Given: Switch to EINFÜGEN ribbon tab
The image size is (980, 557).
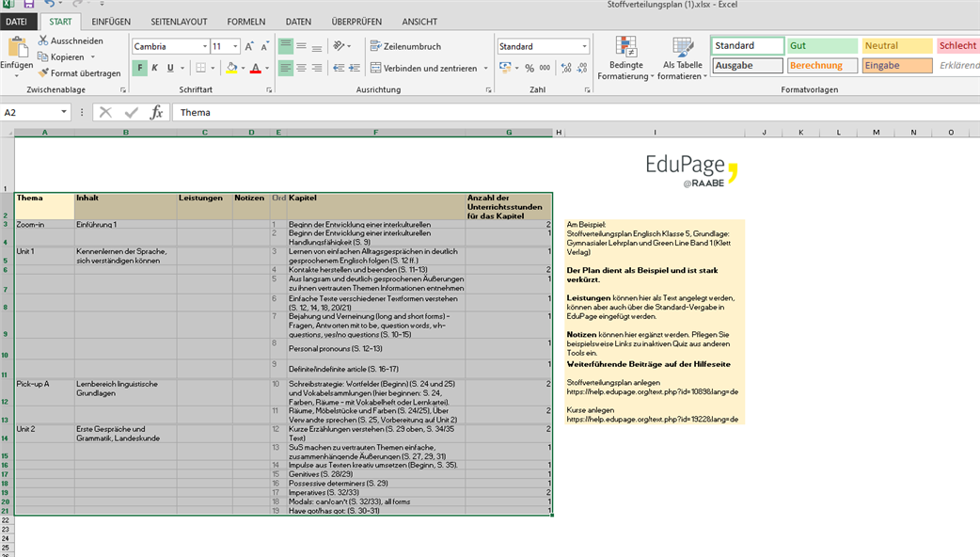Looking at the screenshot, I should coord(111,22).
